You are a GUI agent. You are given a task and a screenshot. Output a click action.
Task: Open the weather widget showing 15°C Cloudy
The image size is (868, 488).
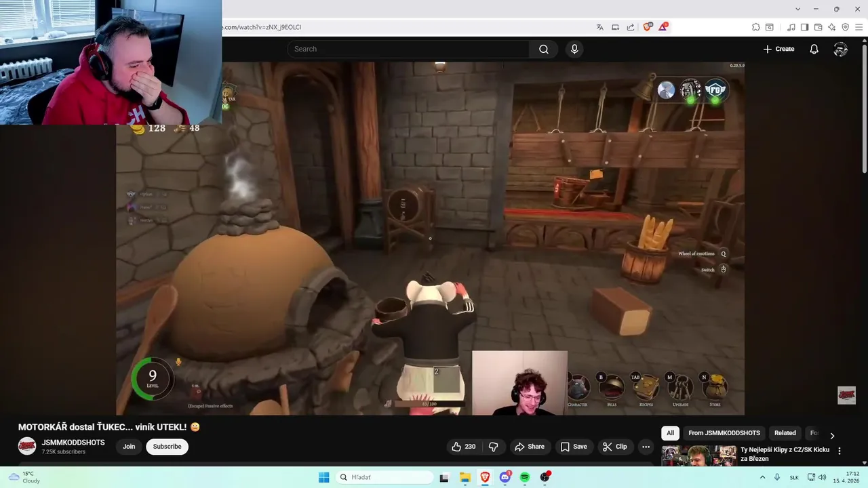[x=24, y=477]
